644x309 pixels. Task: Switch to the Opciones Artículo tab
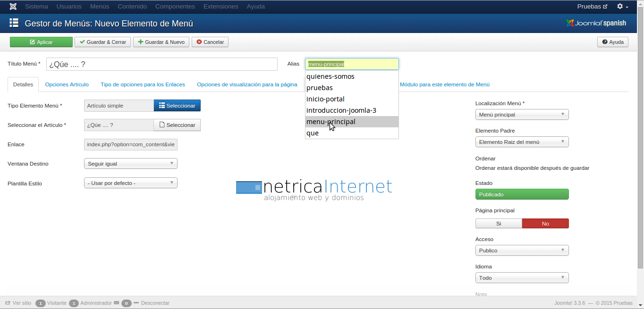(67, 84)
